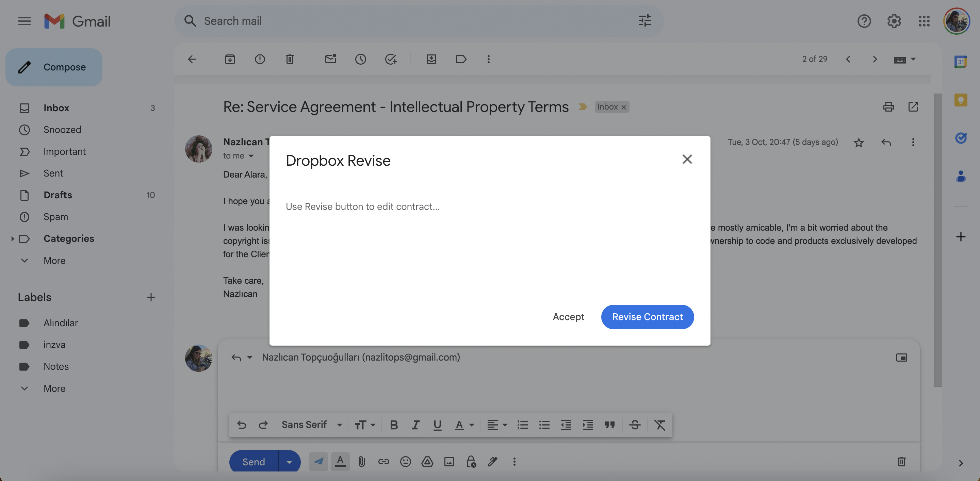Expand the Categories section in sidebar

[13, 239]
